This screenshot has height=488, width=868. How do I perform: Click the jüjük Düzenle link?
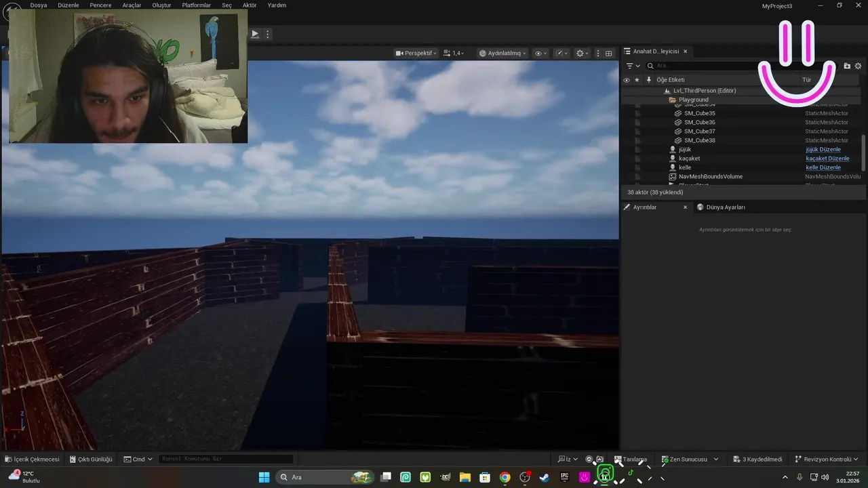(823, 149)
